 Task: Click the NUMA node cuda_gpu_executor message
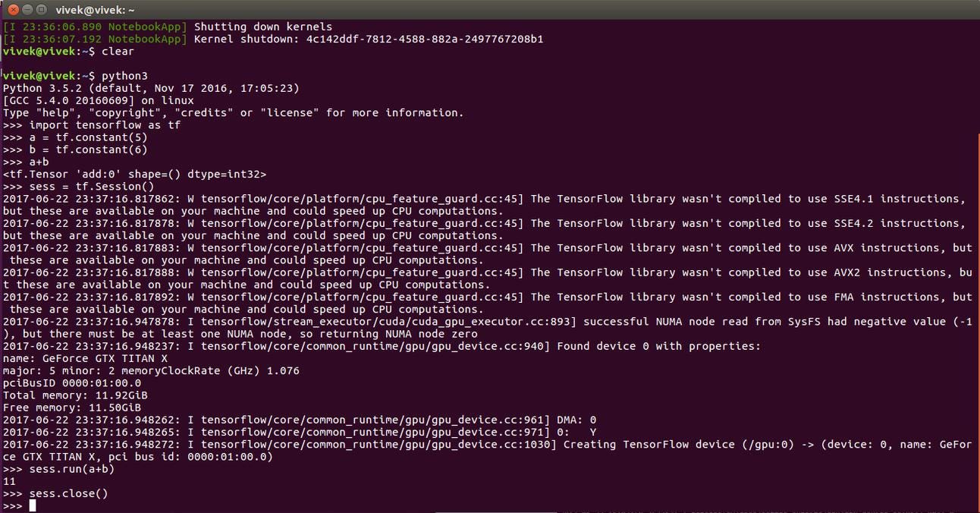click(488, 328)
